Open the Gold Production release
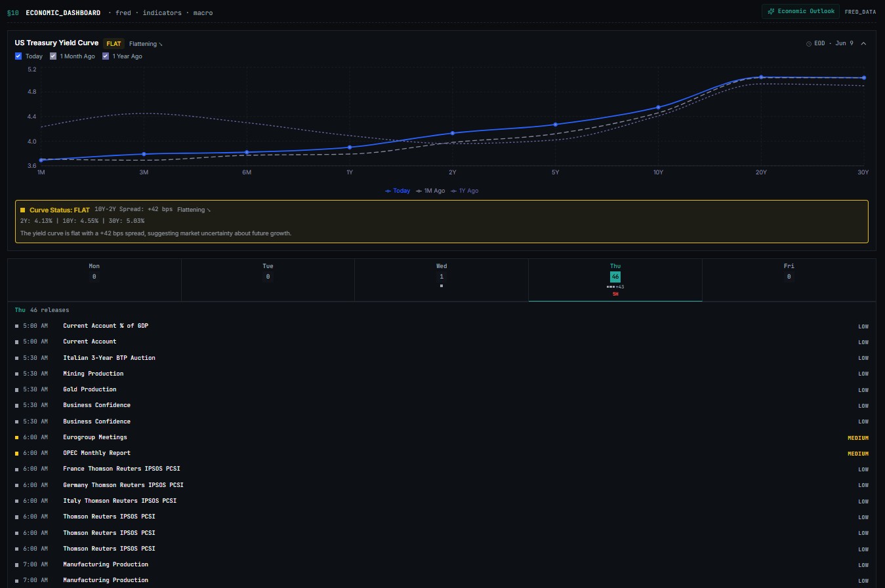The height and width of the screenshot is (588, 885). (x=442, y=389)
